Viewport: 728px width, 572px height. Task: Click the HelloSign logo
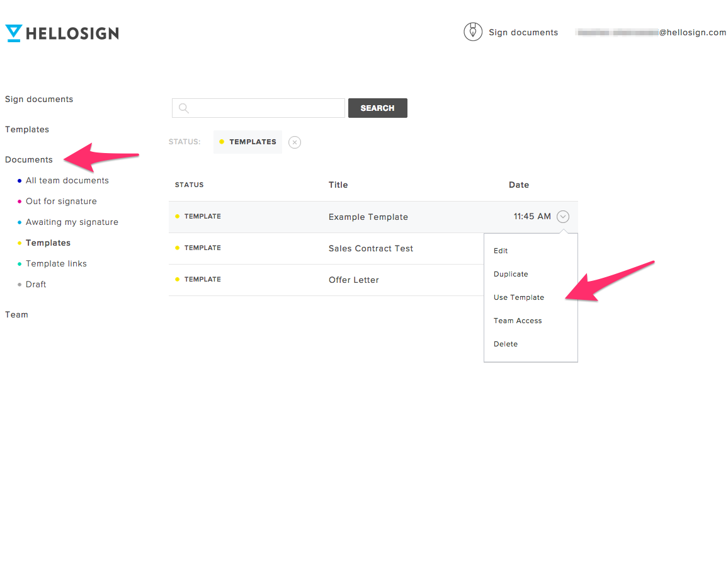tap(62, 33)
